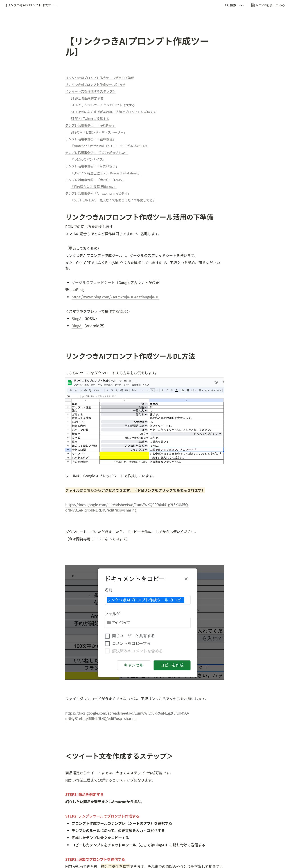Open ダイソン Dyson digital slim+ contents link

(105, 173)
